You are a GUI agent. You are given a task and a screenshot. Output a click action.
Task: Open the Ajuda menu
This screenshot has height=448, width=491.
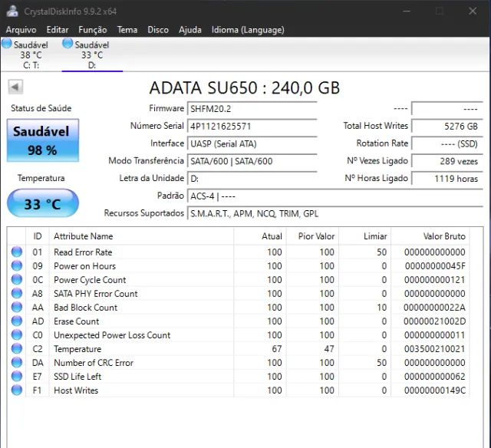pyautogui.click(x=189, y=30)
